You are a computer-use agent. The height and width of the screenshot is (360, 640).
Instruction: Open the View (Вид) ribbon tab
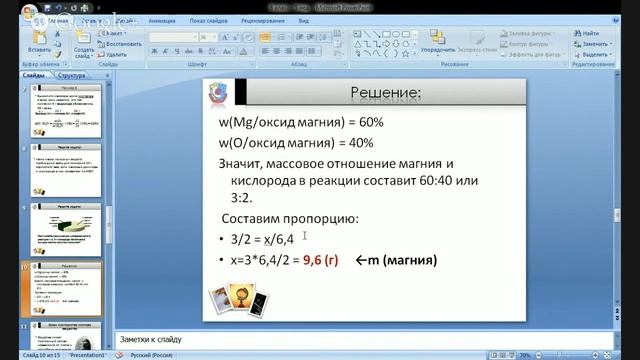click(x=303, y=20)
